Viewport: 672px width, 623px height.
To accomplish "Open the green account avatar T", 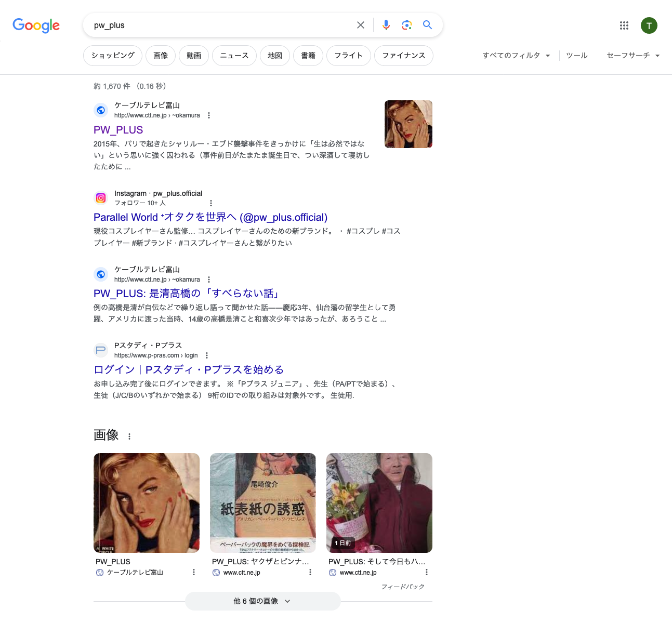I will pyautogui.click(x=649, y=25).
